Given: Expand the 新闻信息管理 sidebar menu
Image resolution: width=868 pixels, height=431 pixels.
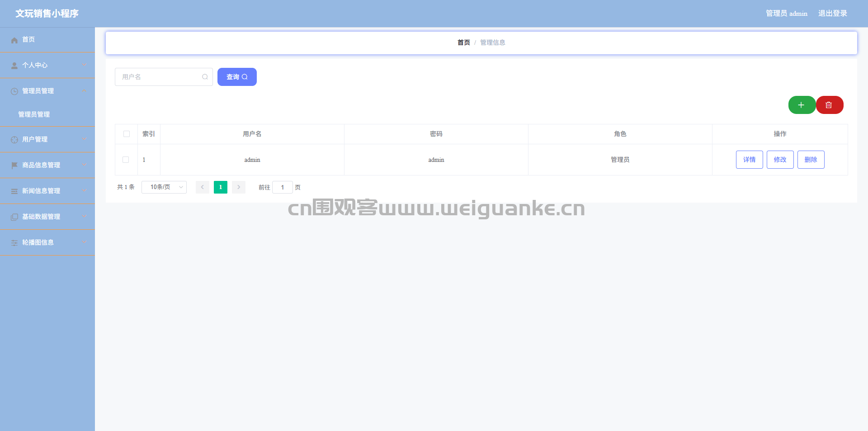Looking at the screenshot, I should coord(47,191).
